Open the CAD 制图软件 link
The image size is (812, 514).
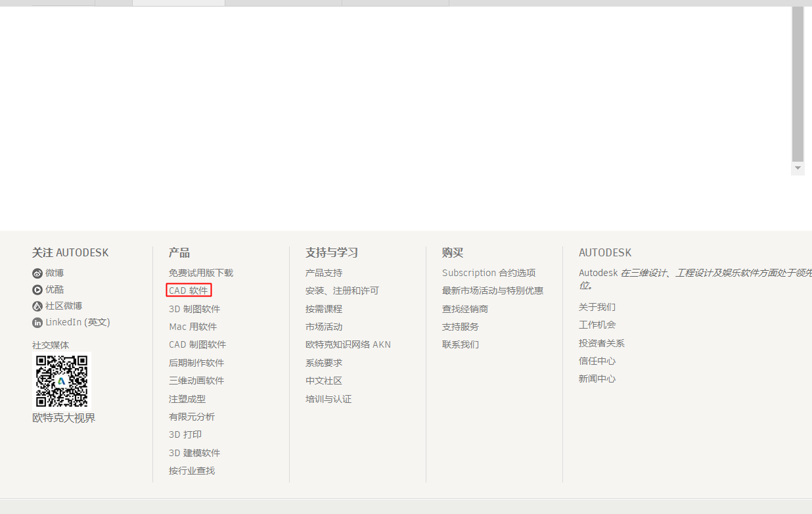pos(197,344)
